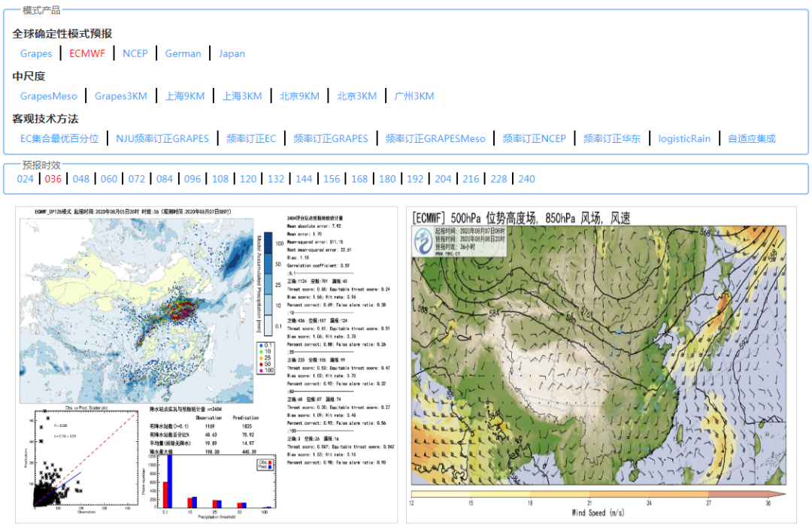The image size is (812, 530).
Task: Switch forecast lead time to 036
Action: (x=53, y=179)
